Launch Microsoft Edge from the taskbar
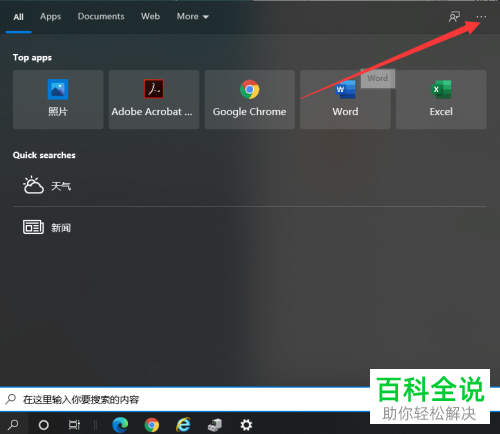 click(120, 425)
